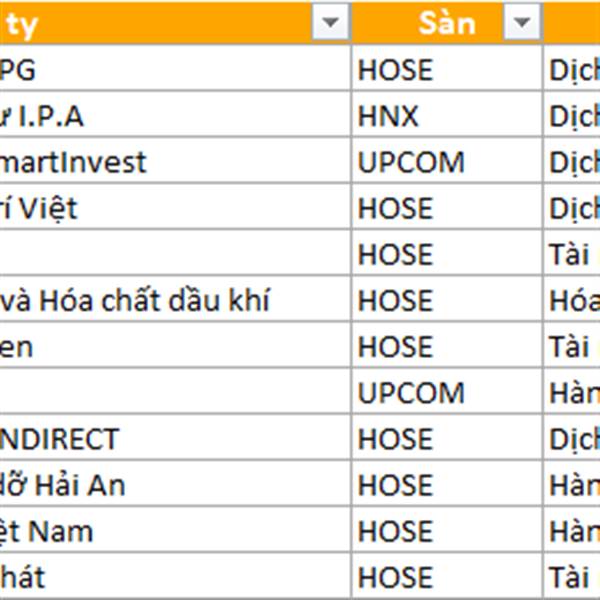This screenshot has height=600, width=600.
Task: Select the HOSE cell in NDIRECT row
Action: (x=447, y=437)
